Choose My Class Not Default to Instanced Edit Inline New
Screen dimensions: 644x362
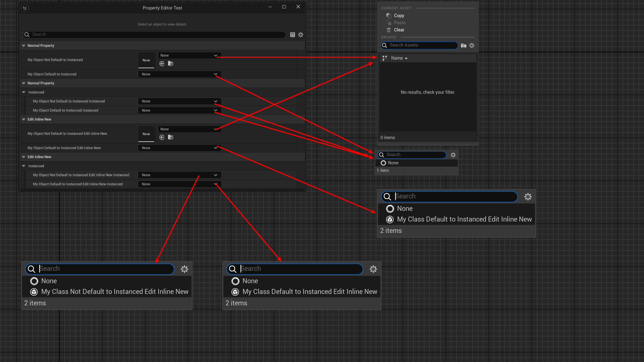[114, 292]
